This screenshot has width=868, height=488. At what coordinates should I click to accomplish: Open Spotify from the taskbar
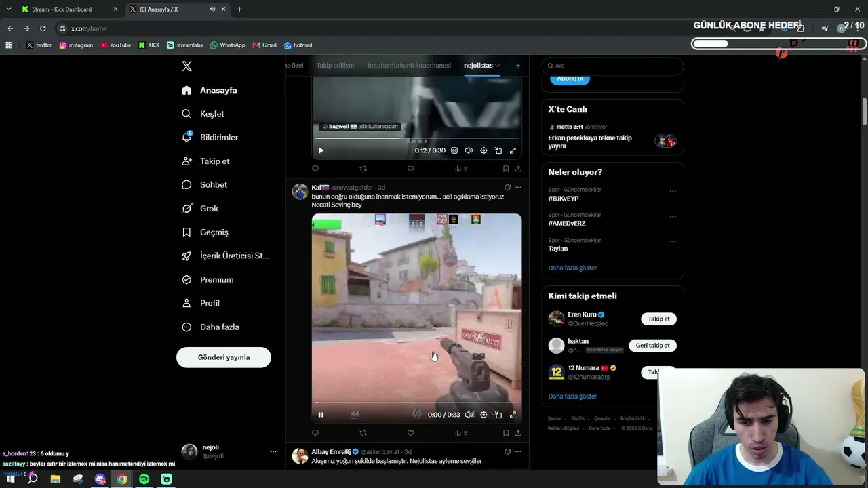pos(144,479)
